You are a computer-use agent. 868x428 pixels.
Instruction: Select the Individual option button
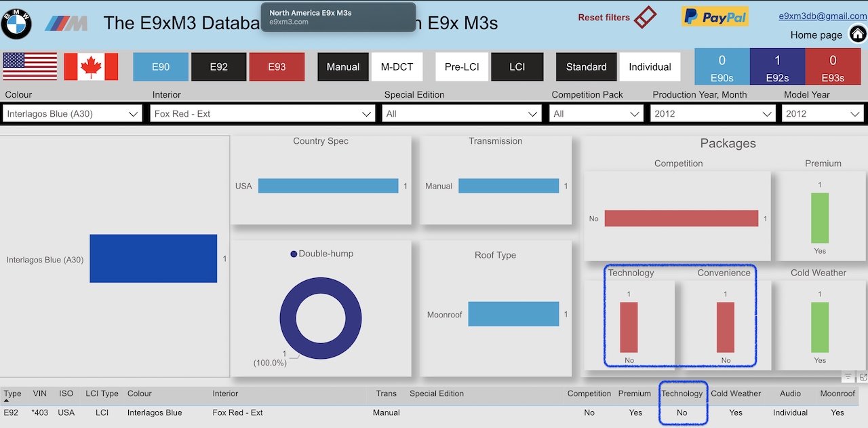[650, 66]
